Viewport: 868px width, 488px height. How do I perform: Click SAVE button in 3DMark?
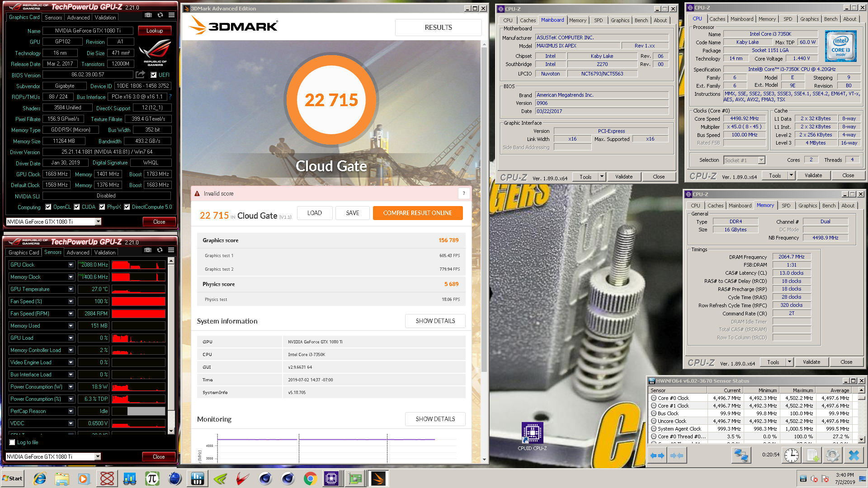pyautogui.click(x=353, y=213)
